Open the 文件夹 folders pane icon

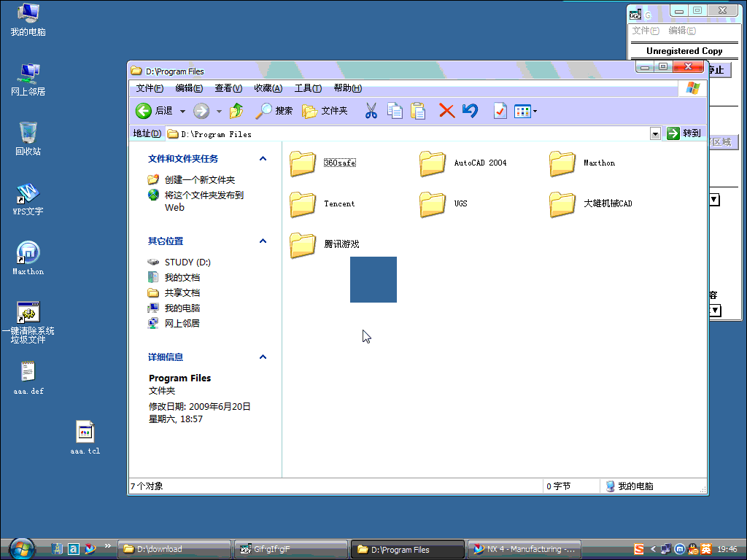[x=310, y=111]
